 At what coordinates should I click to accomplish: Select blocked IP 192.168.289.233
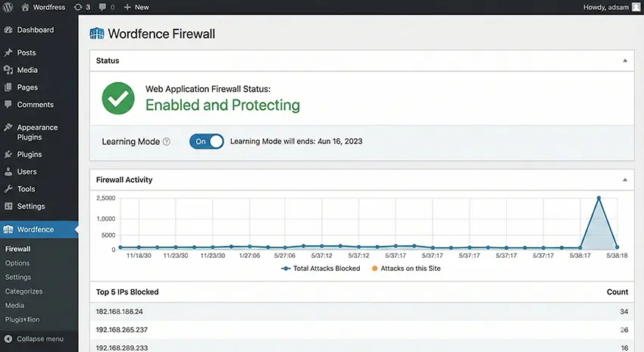click(x=121, y=348)
